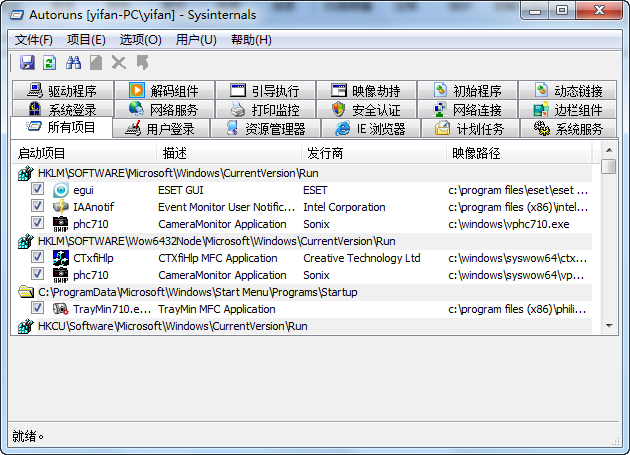Select the 'c:\windows\vphc710.exe' path cell

(x=509, y=224)
